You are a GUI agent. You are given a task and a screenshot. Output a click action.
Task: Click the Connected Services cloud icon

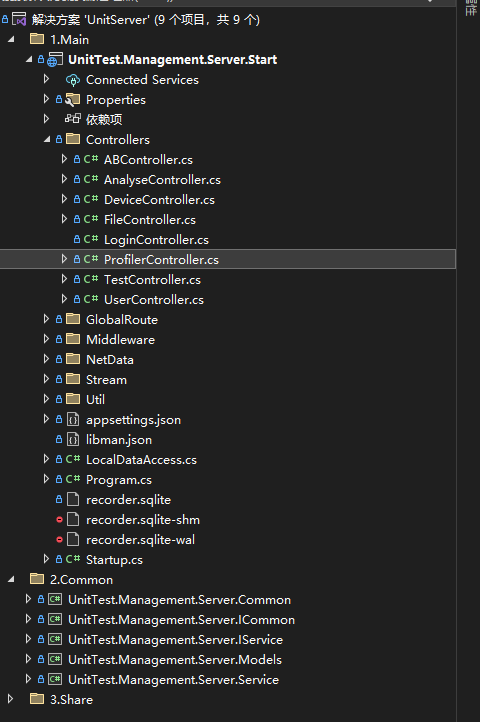pos(73,80)
